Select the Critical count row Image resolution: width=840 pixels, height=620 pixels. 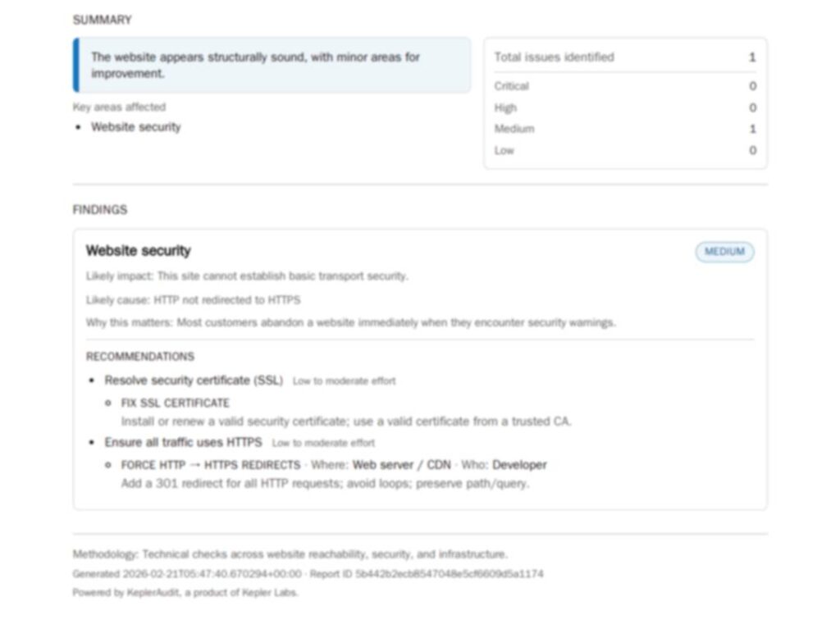coord(624,86)
